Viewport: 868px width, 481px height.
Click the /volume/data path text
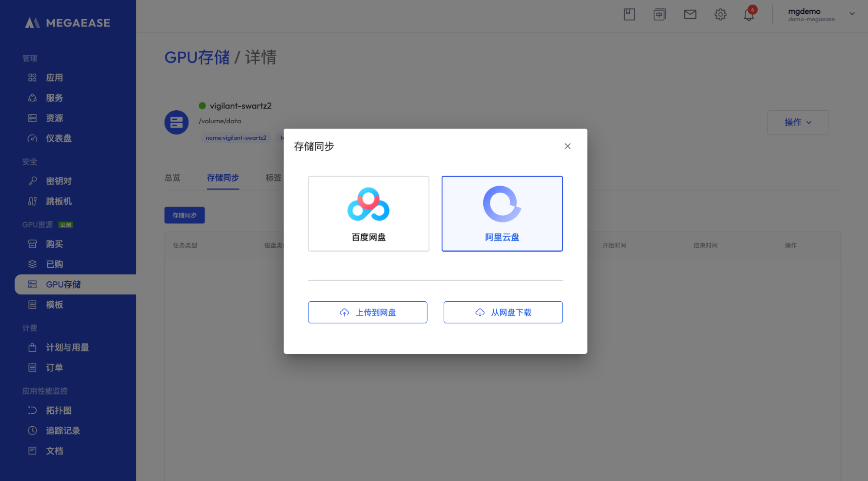click(220, 121)
